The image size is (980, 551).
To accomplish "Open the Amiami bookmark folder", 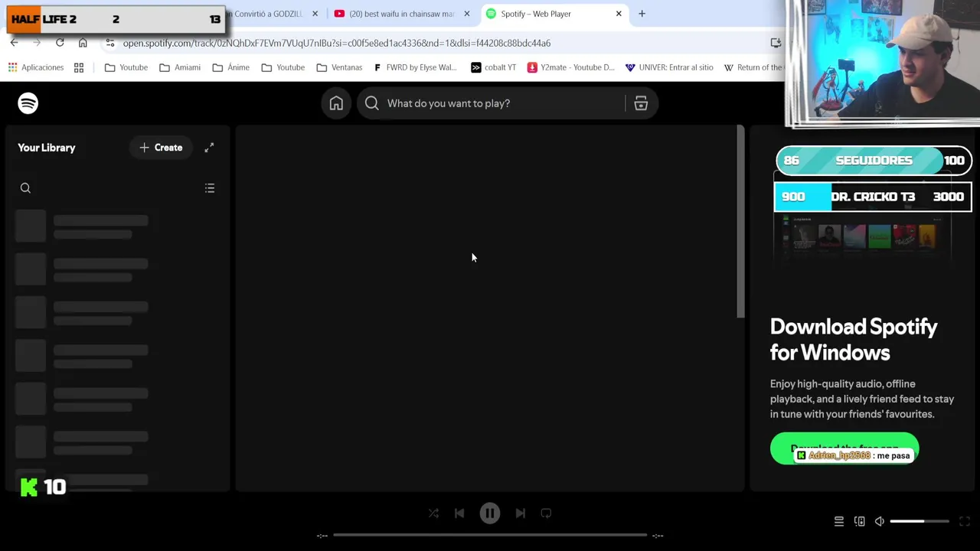I will 180,67.
